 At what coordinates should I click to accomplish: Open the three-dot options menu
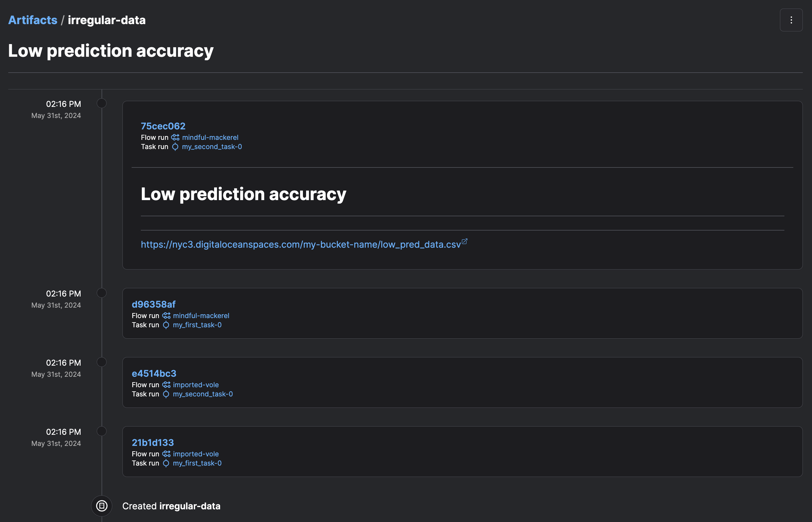click(791, 20)
